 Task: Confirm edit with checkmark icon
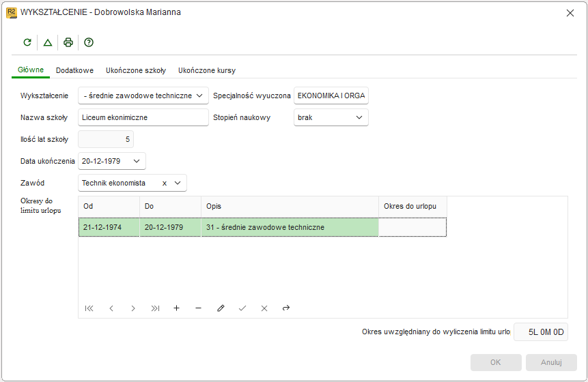point(242,308)
